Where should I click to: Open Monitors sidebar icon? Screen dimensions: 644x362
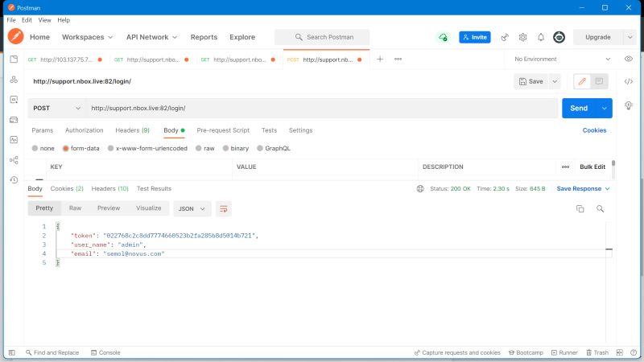tap(14, 139)
